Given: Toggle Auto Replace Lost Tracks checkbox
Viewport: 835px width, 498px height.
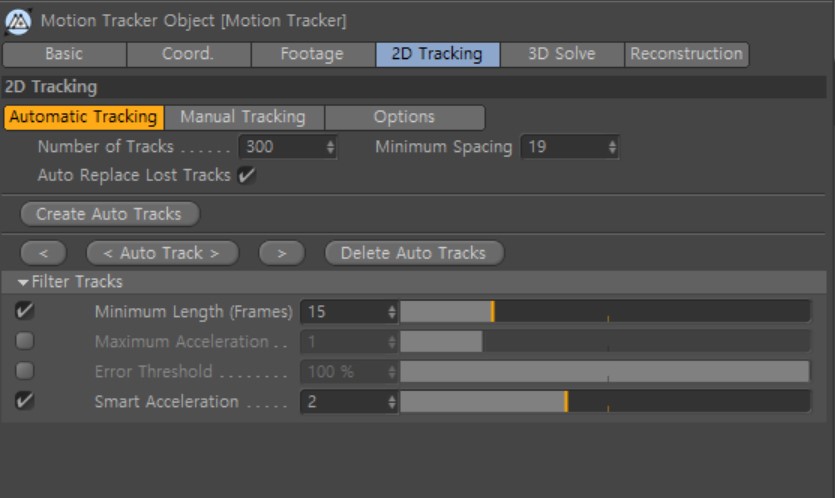Looking at the screenshot, I should tap(246, 175).
